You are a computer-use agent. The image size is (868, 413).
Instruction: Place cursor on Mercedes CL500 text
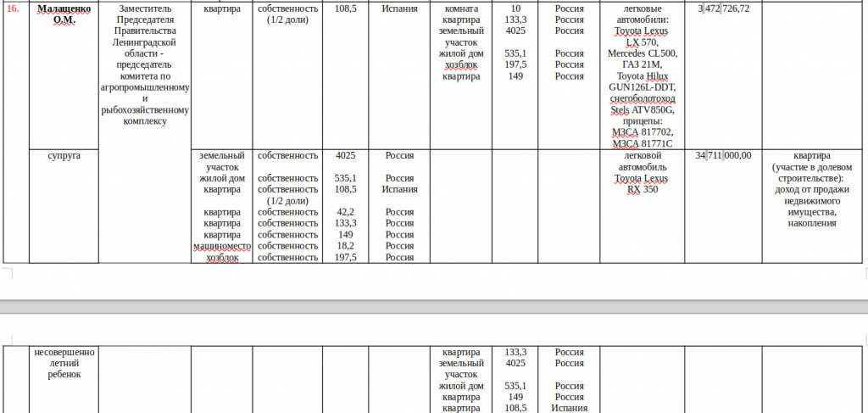[x=642, y=53]
